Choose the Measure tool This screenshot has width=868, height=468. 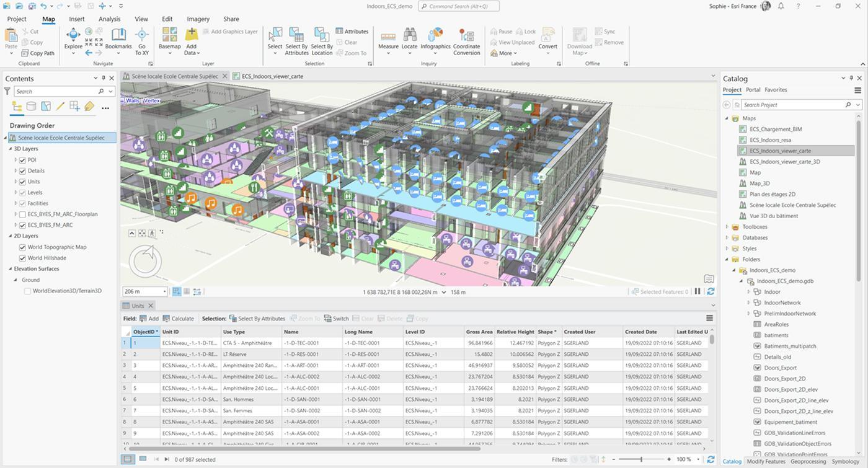point(388,41)
